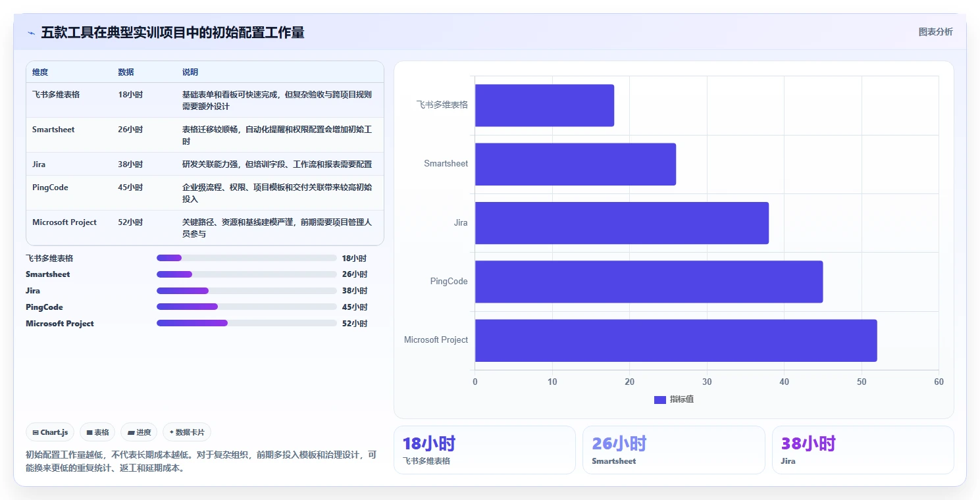Click the description starting 关键路径
Viewport: 980px width, 500px height.
(x=277, y=228)
